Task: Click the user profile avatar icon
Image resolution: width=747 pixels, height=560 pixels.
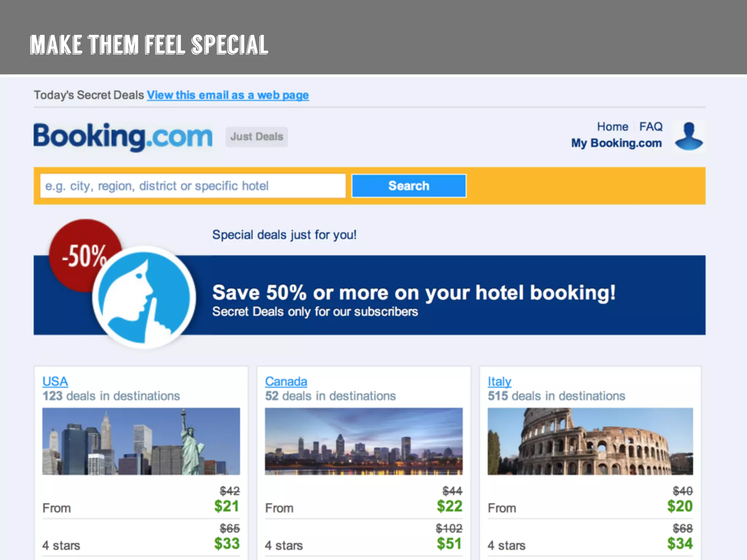Action: (x=689, y=136)
